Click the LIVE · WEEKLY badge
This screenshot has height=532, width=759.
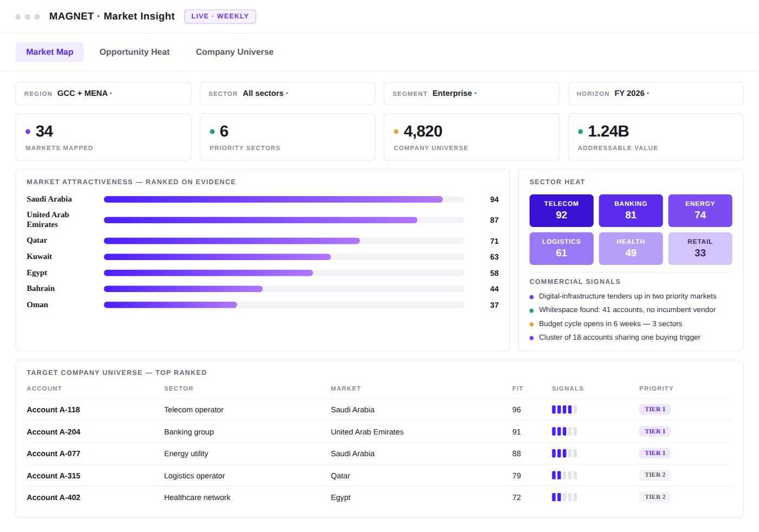click(220, 16)
